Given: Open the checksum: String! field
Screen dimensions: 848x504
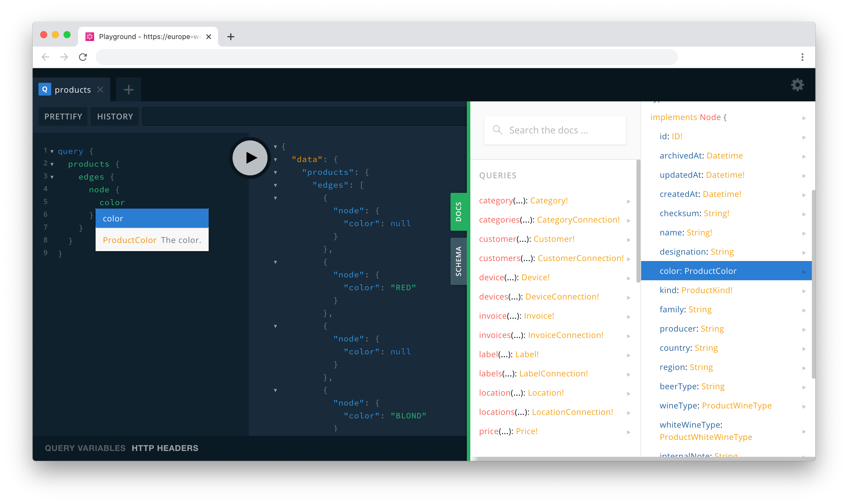Looking at the screenshot, I should point(726,213).
